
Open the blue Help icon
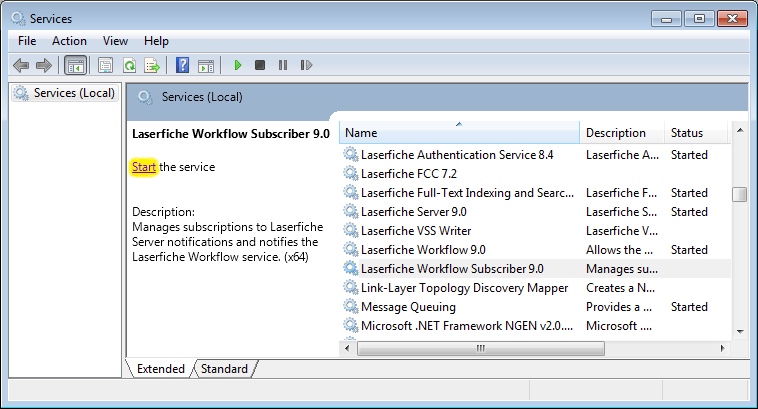pyautogui.click(x=182, y=65)
